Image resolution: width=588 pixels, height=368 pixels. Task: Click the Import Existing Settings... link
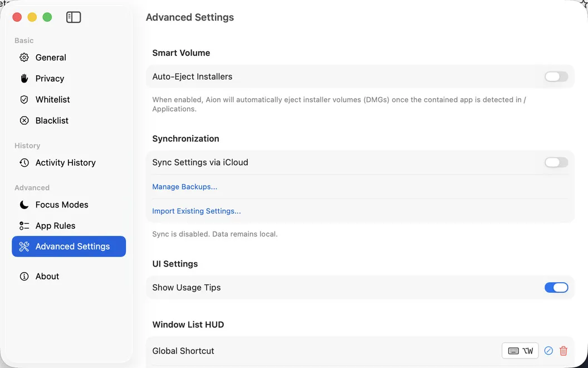(197, 211)
